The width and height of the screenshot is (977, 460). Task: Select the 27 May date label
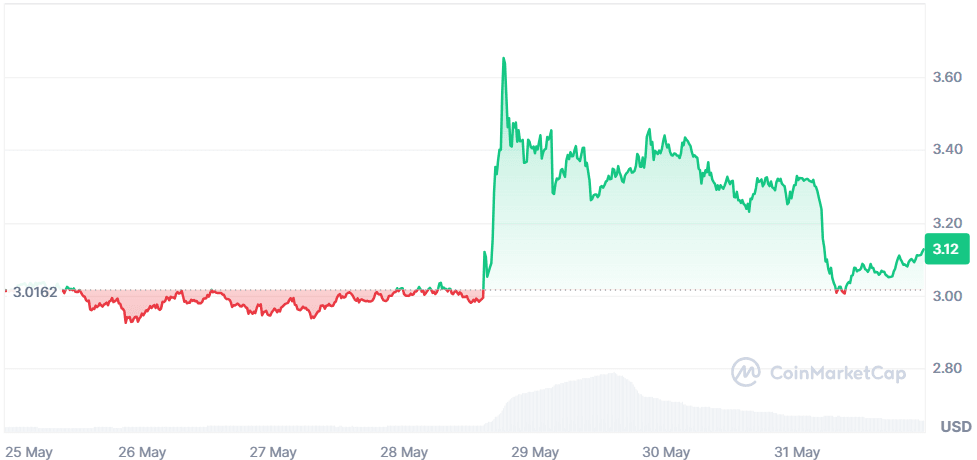[x=274, y=452]
